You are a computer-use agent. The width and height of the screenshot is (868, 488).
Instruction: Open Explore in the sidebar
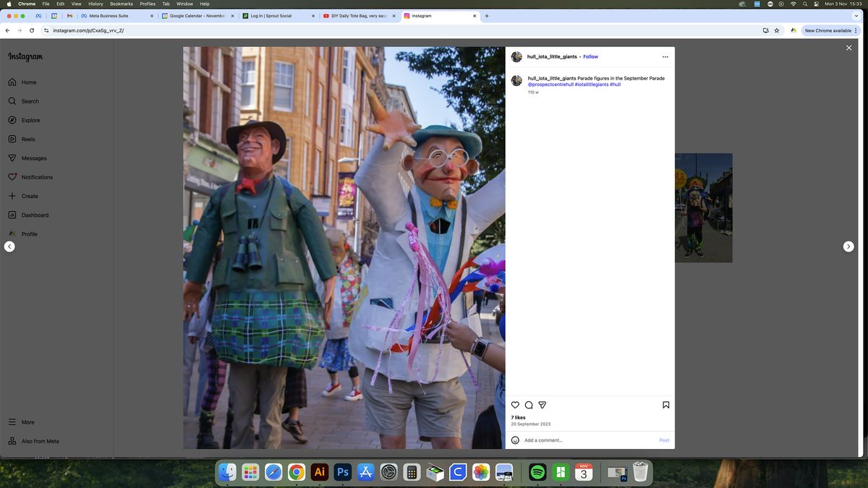(x=30, y=120)
